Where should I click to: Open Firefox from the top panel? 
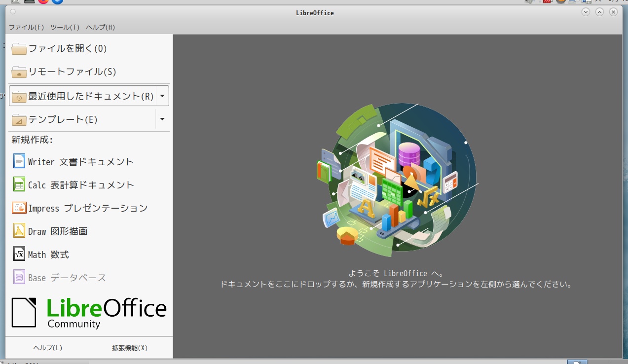(x=43, y=2)
